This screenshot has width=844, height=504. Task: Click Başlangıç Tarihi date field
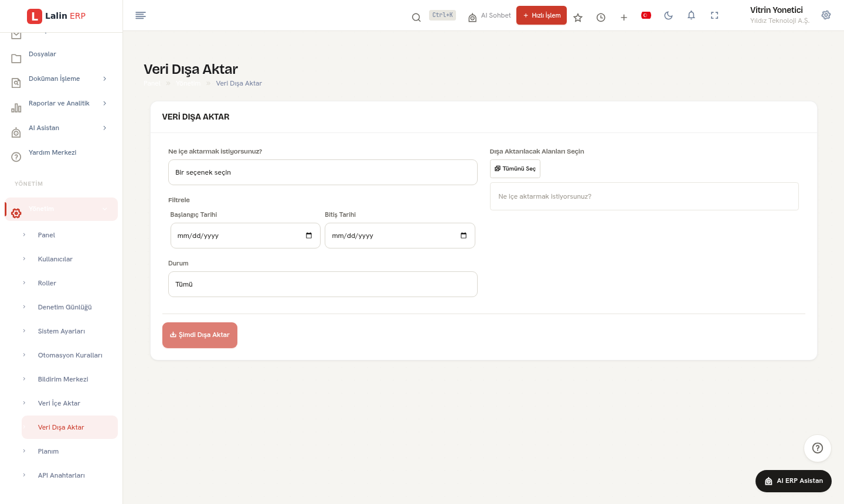pos(246,236)
